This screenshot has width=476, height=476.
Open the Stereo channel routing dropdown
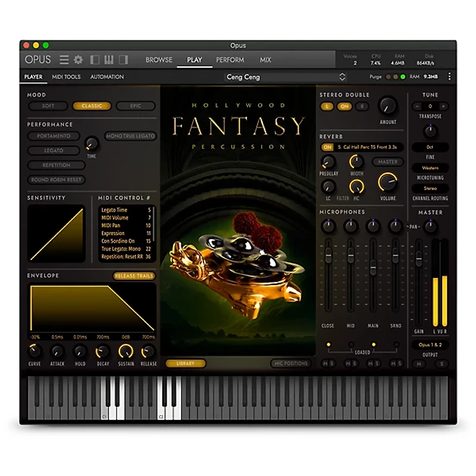[x=430, y=188]
